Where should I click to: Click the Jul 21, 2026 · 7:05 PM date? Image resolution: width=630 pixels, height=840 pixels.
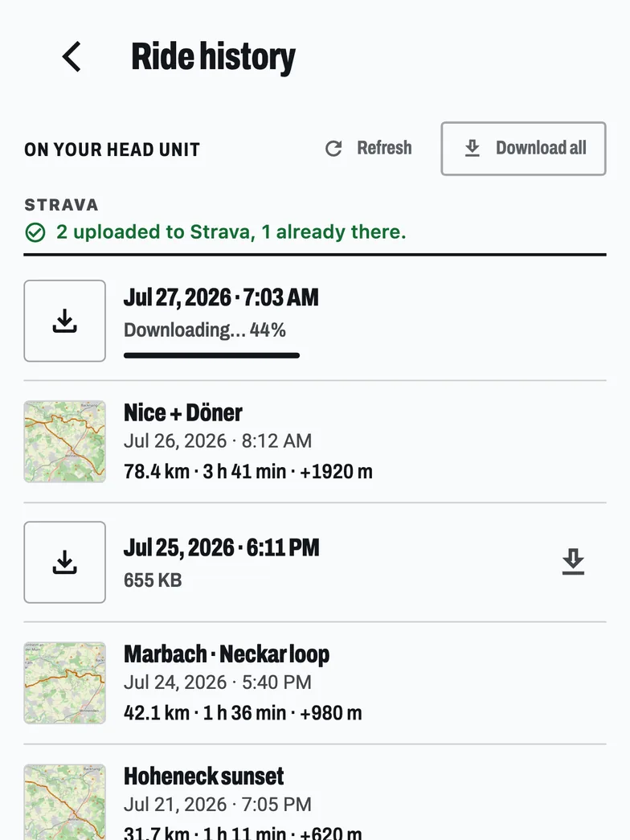click(218, 805)
